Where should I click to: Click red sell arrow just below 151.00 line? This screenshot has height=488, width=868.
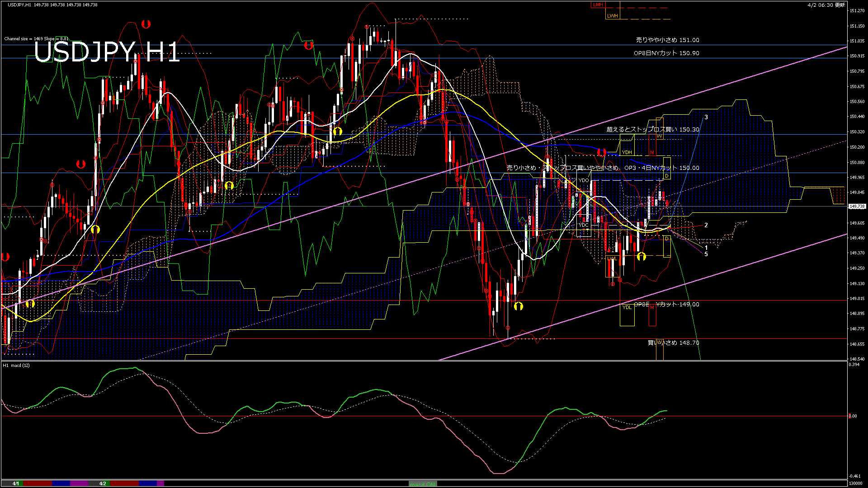tap(308, 45)
